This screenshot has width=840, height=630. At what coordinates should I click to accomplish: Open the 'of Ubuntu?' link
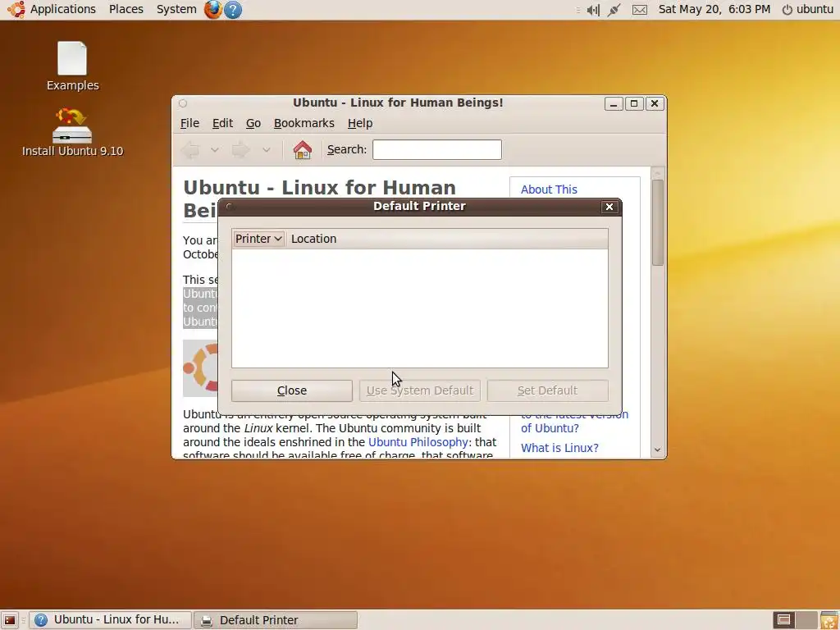[x=550, y=428]
